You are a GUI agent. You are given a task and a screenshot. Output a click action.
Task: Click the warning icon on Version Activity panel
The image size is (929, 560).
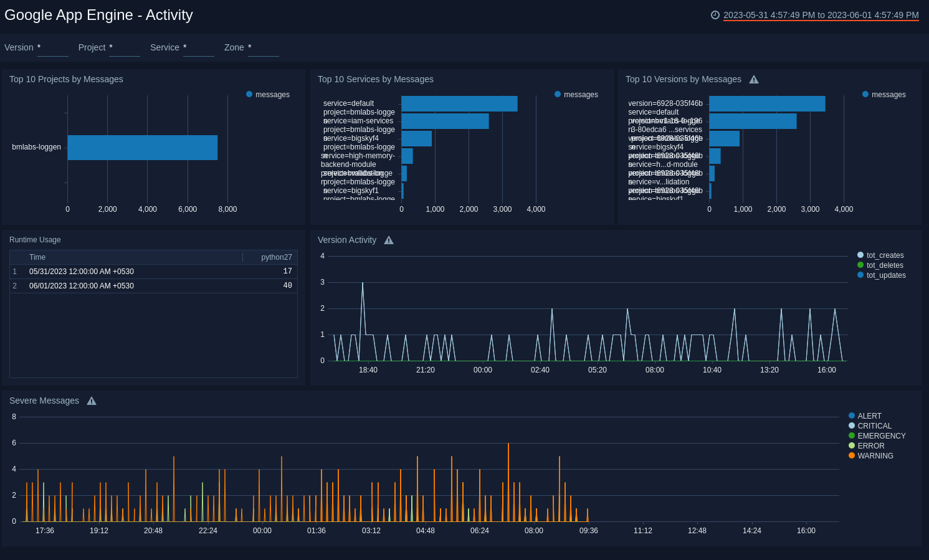[389, 239]
